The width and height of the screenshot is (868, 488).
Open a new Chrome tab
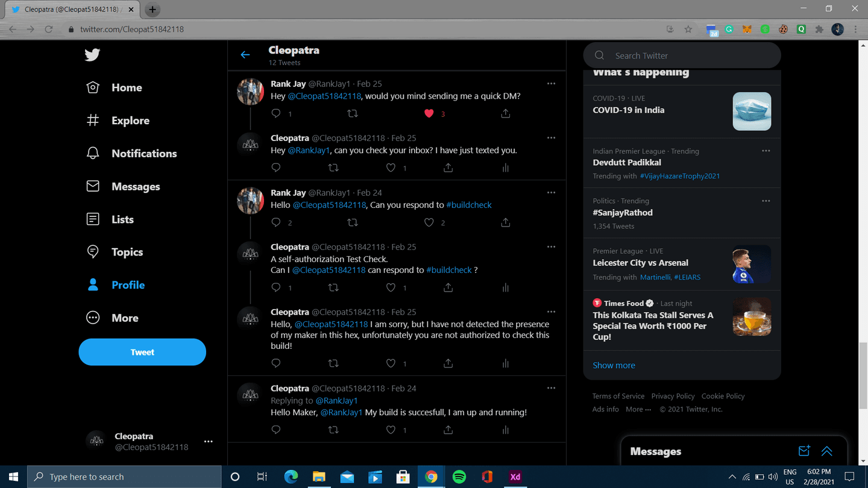tap(153, 9)
